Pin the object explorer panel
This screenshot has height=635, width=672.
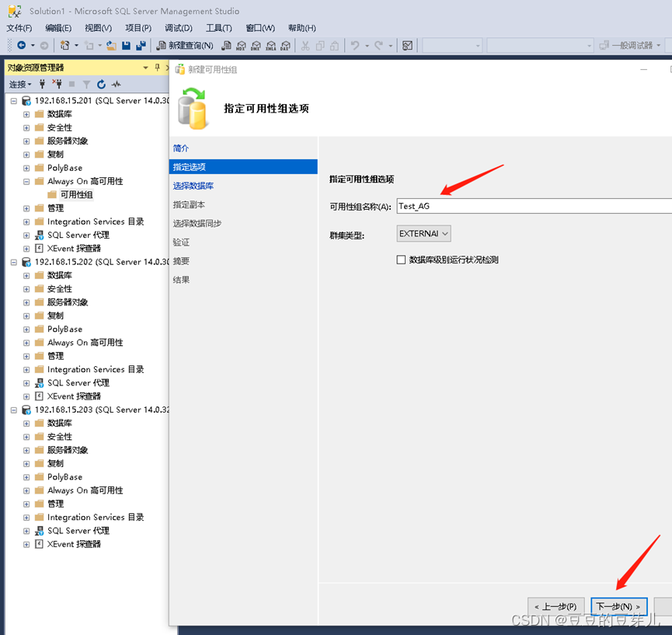point(157,68)
